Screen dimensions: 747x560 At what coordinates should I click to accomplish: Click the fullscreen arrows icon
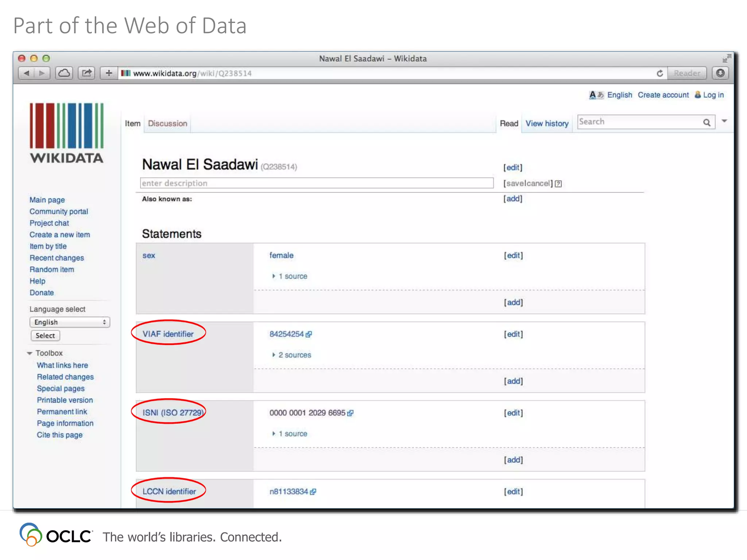click(727, 58)
